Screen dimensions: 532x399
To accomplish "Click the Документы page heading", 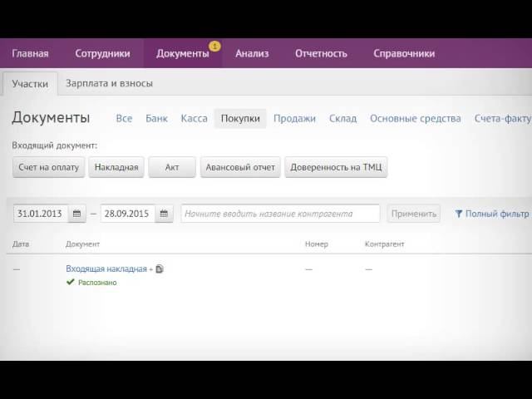I will 51,118.
